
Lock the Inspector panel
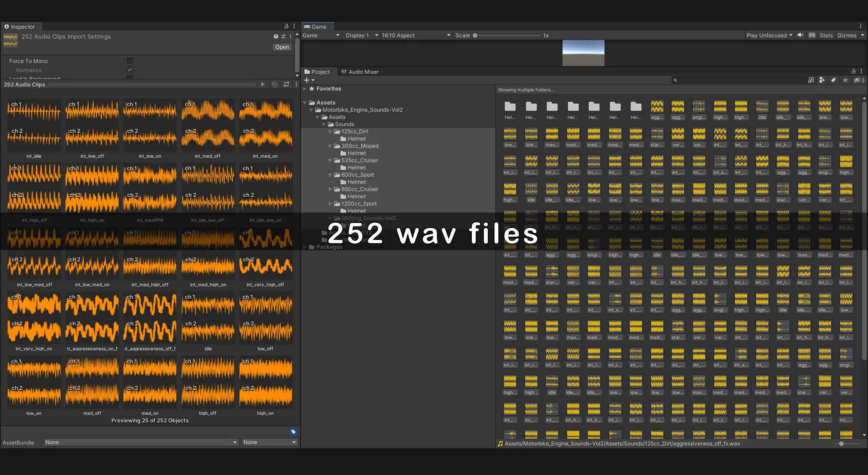click(286, 26)
